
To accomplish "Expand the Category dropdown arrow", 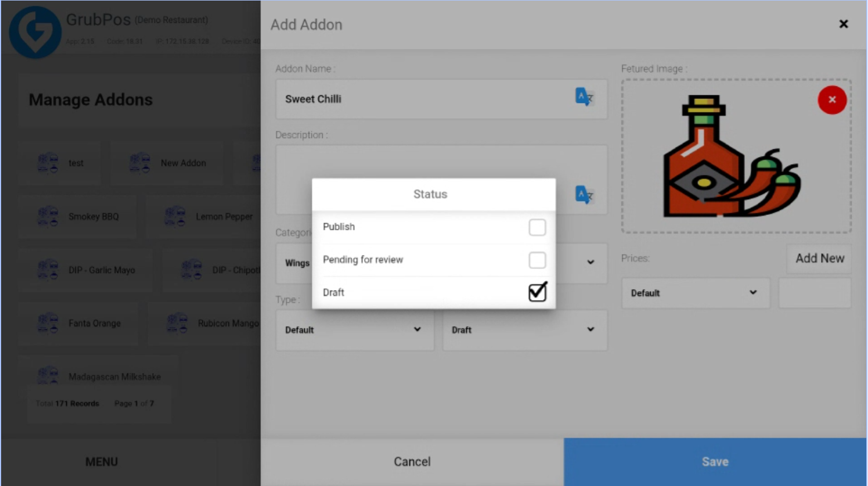I will pos(591,262).
